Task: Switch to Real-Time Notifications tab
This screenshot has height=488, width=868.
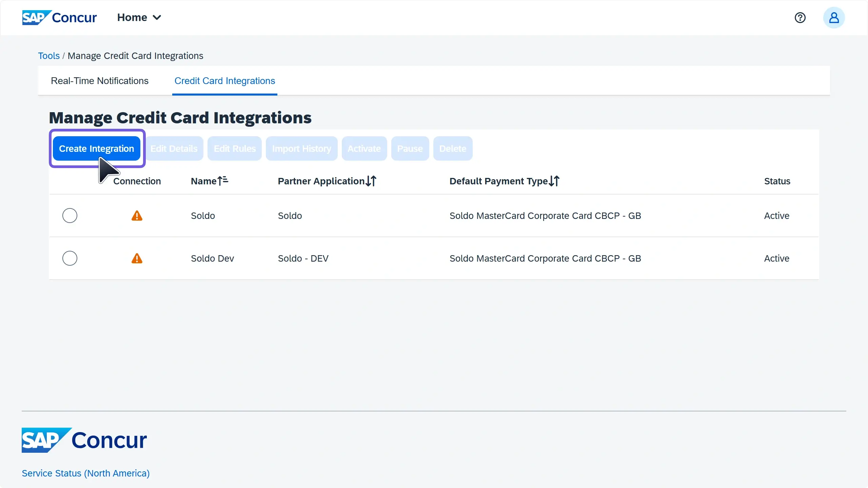Action: click(x=100, y=81)
